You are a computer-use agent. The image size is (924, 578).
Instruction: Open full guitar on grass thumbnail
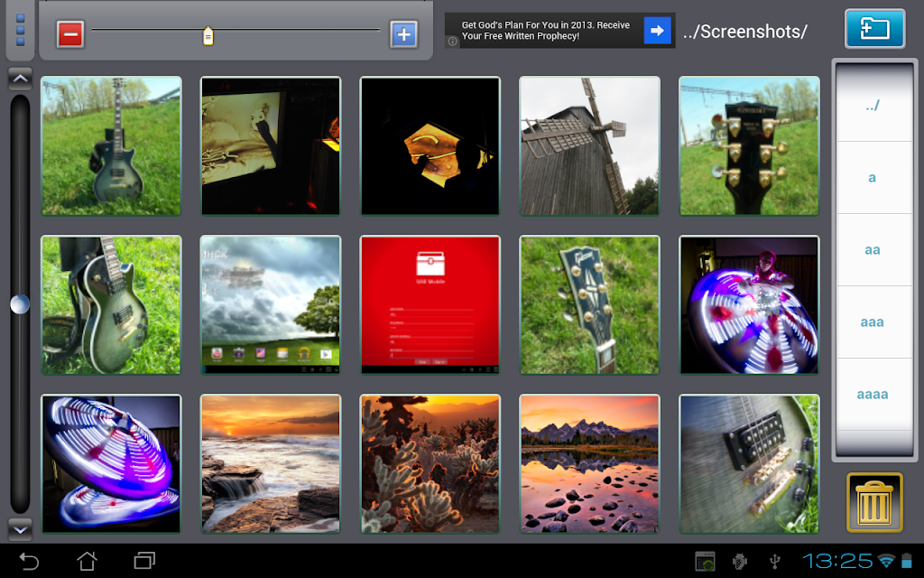tap(111, 145)
